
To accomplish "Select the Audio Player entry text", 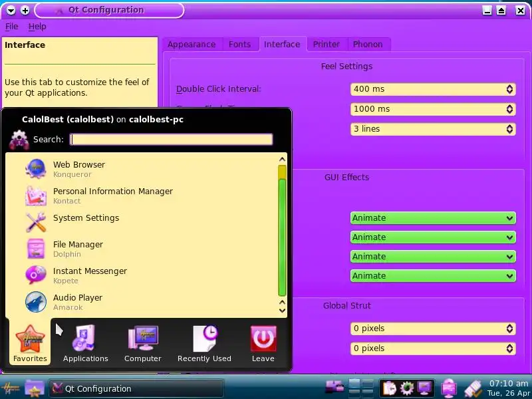I will 78,297.
